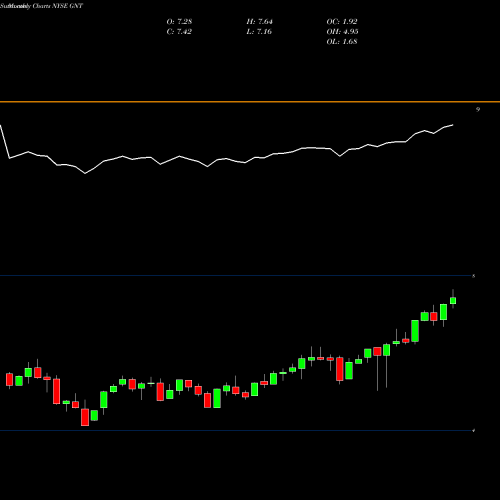Click the low value L: 7.16

[x=259, y=32]
